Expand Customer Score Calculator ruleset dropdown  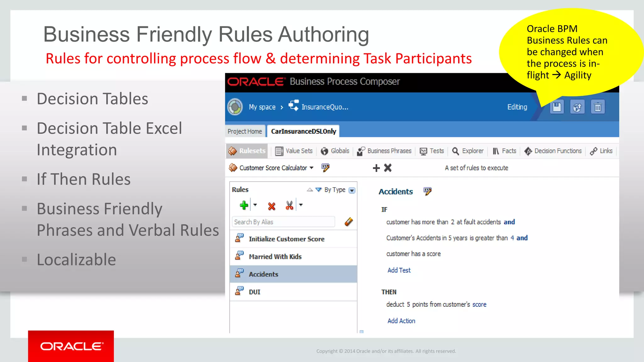pyautogui.click(x=312, y=168)
